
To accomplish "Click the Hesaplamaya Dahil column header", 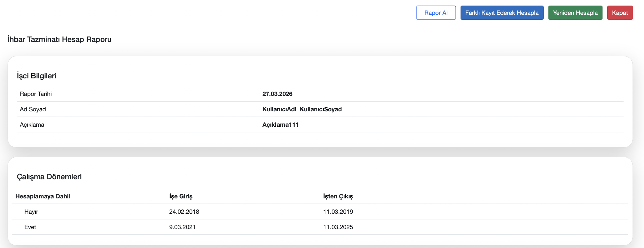I will (x=43, y=196).
